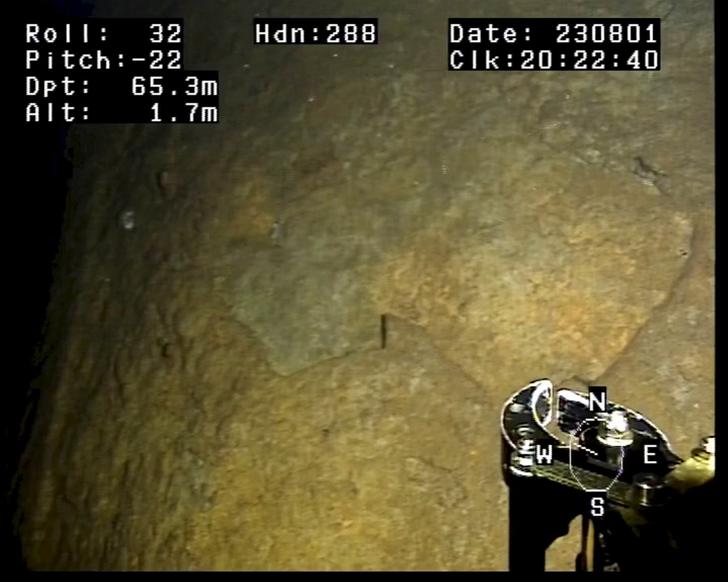This screenshot has width=728, height=582.
Task: Click the Clk 20:22:40 timestamp
Action: pyautogui.click(x=553, y=60)
